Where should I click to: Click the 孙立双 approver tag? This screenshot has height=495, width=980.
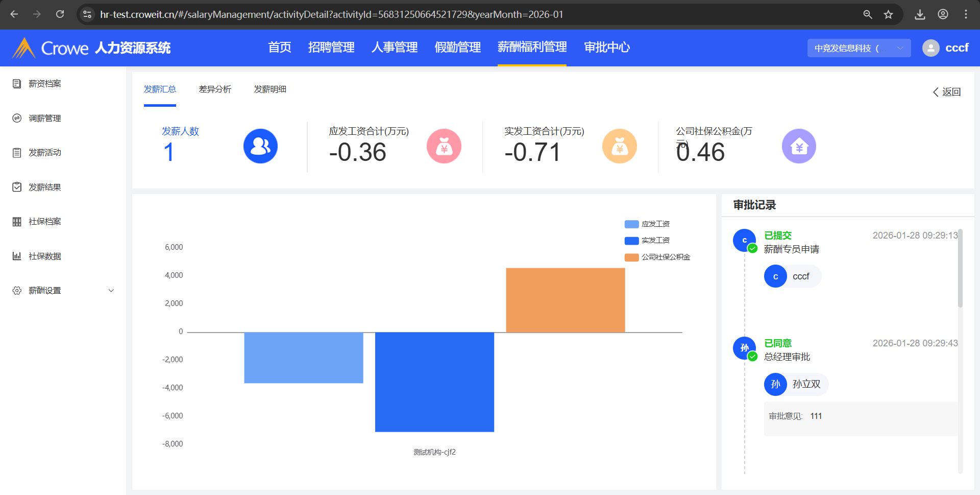(x=796, y=384)
